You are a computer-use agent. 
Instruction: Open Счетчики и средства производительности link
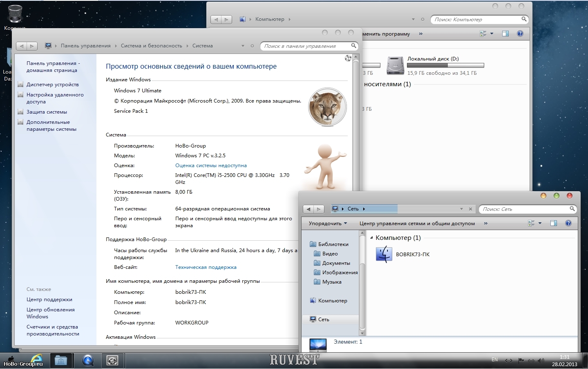click(x=53, y=330)
